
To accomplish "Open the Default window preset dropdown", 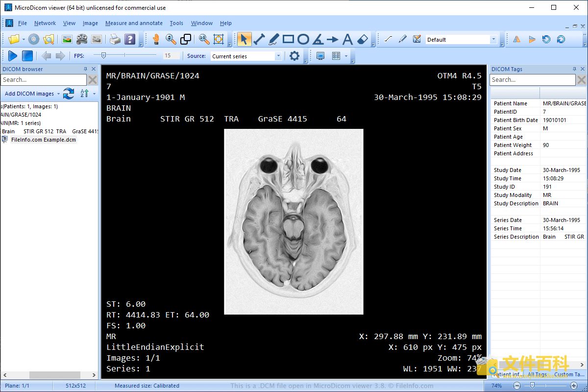I will pyautogui.click(x=493, y=40).
